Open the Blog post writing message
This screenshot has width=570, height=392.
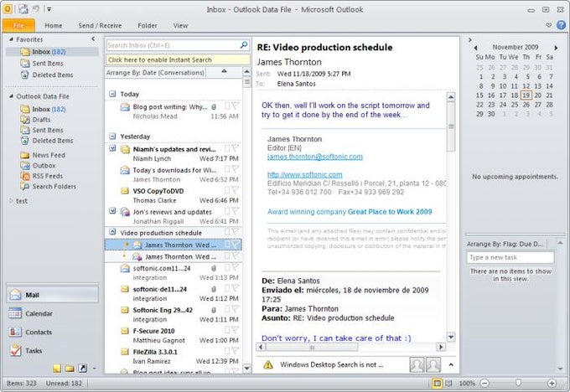pyautogui.click(x=174, y=111)
